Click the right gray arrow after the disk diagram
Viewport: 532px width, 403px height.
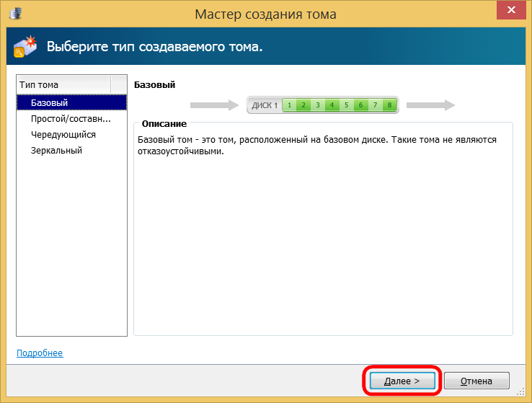430,105
